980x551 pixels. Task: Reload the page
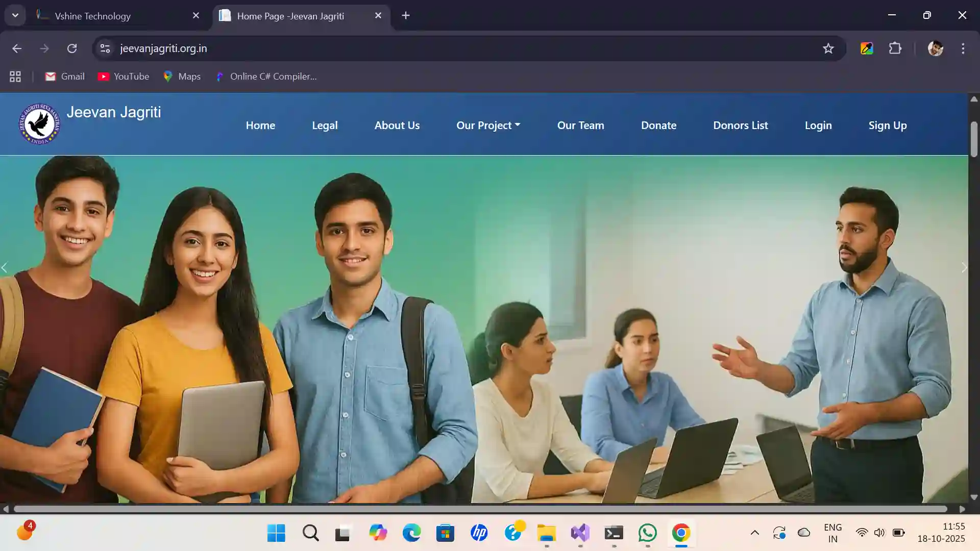click(x=72, y=48)
